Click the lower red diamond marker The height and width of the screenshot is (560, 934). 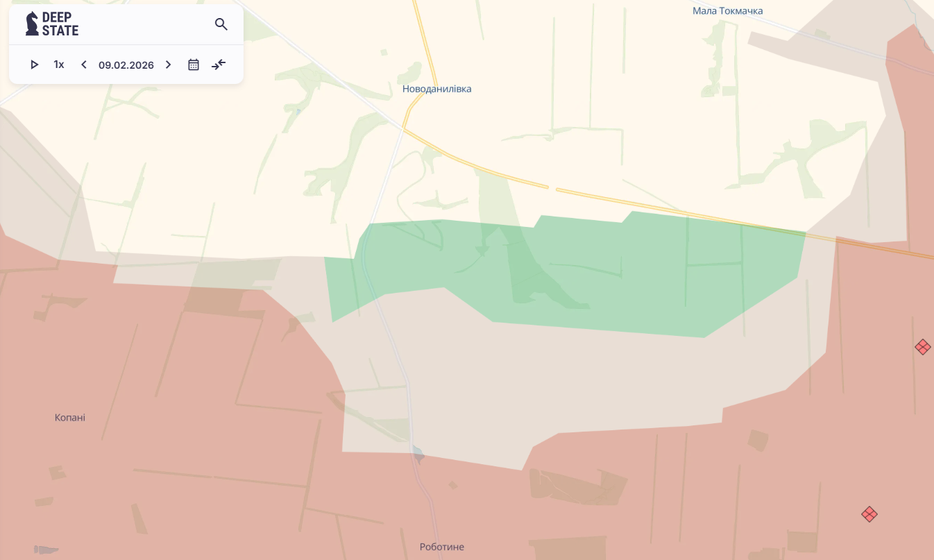(x=869, y=514)
